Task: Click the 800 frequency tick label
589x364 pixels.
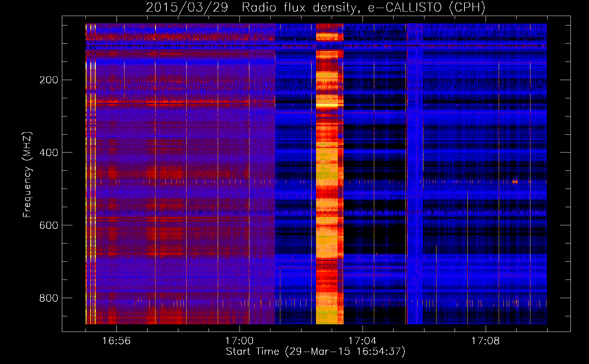Action: point(49,298)
